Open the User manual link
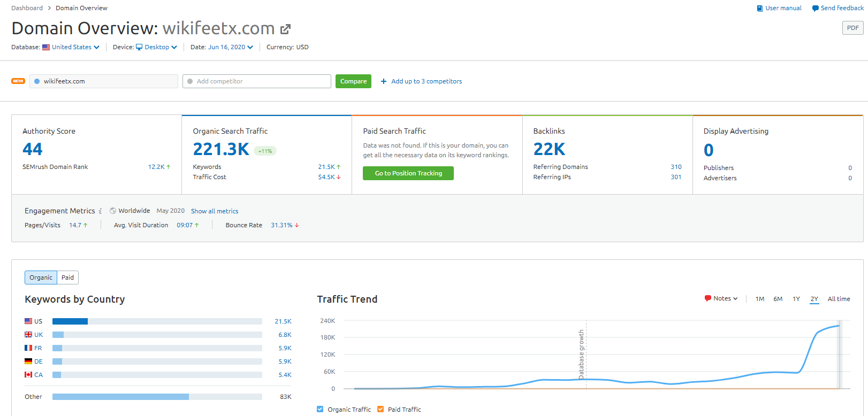The height and width of the screenshot is (416, 868). [783, 8]
